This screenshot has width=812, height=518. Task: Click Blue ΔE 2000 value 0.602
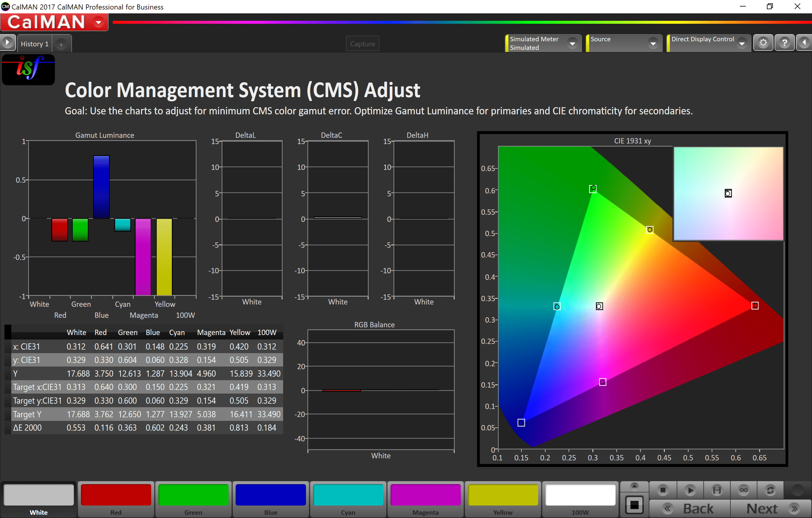click(x=155, y=428)
